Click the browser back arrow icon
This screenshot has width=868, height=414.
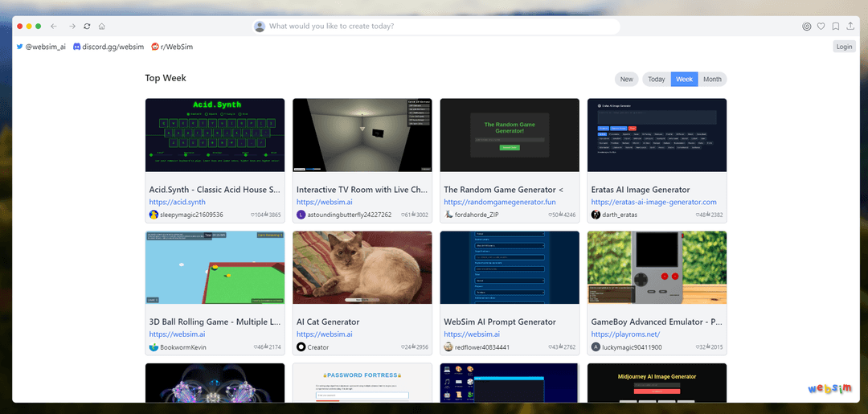tap(54, 26)
